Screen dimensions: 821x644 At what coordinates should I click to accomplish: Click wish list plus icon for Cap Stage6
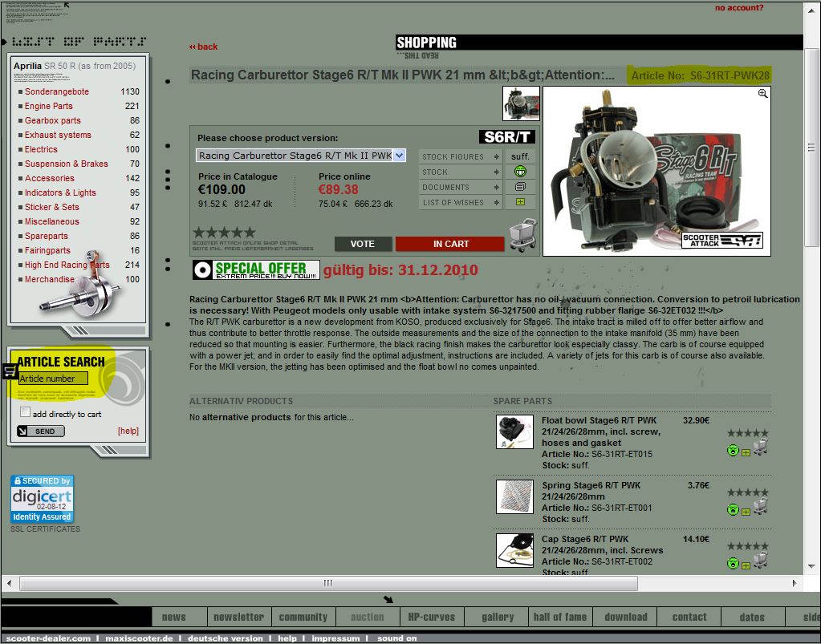[x=746, y=565]
